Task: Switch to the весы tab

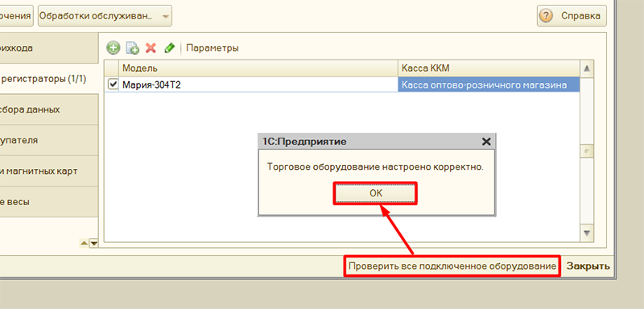Action: [49, 202]
